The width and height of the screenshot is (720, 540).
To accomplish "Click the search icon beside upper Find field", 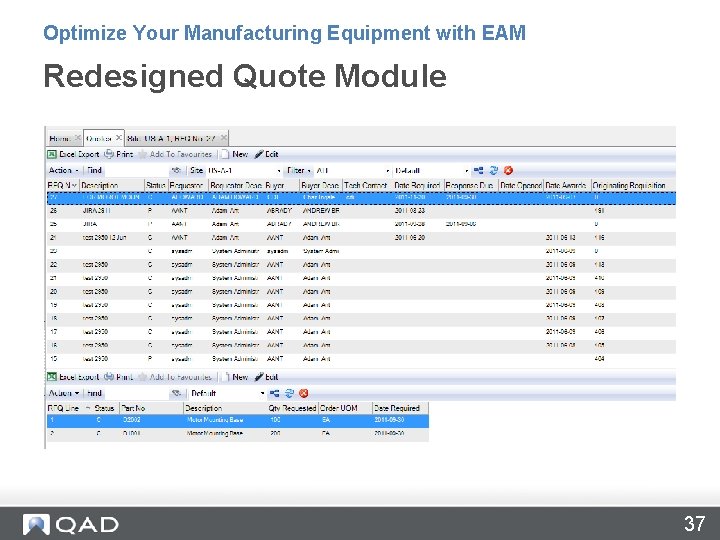I will coord(176,170).
